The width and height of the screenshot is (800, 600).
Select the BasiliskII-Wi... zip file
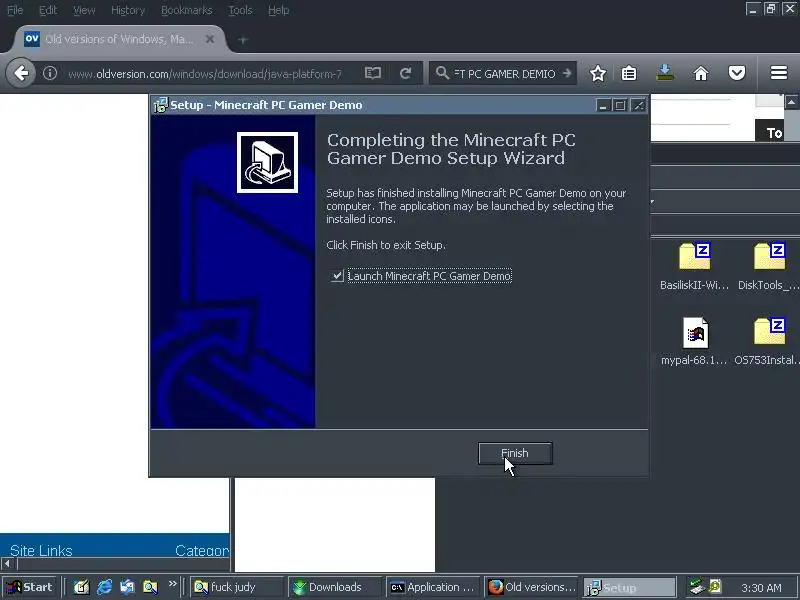point(694,266)
